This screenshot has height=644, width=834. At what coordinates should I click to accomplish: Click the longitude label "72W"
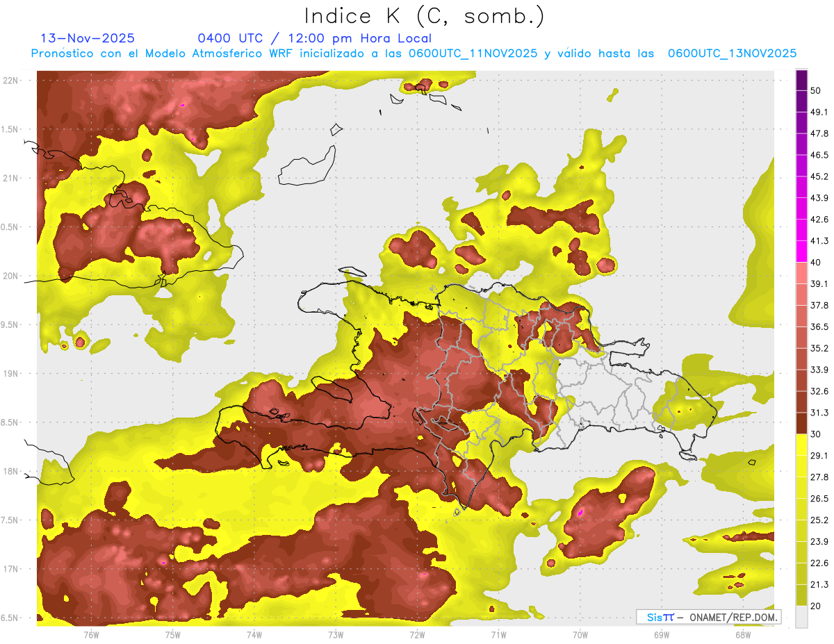417,635
